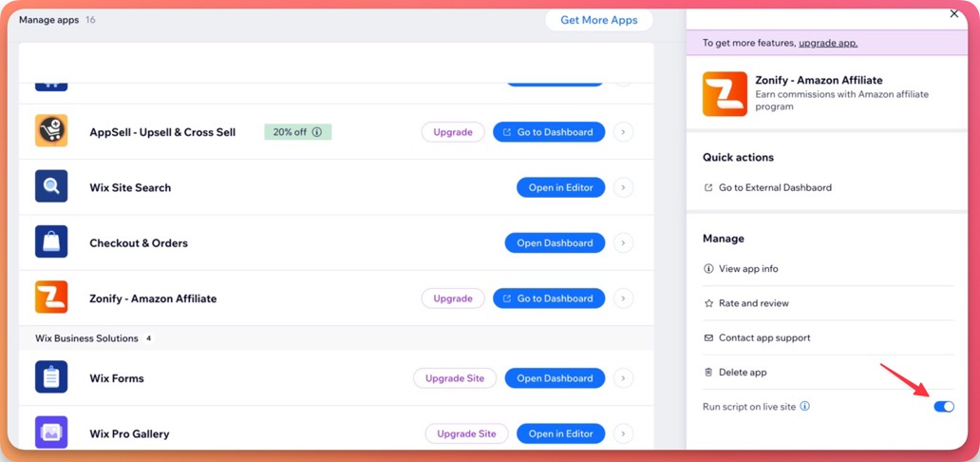Click info icon beside 20% off badge
980x462 pixels.
click(317, 132)
